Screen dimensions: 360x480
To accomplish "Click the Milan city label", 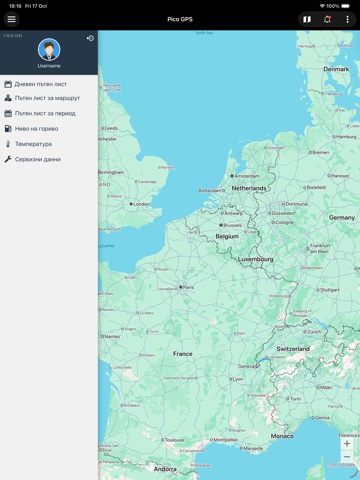I will pyautogui.click(x=326, y=387).
